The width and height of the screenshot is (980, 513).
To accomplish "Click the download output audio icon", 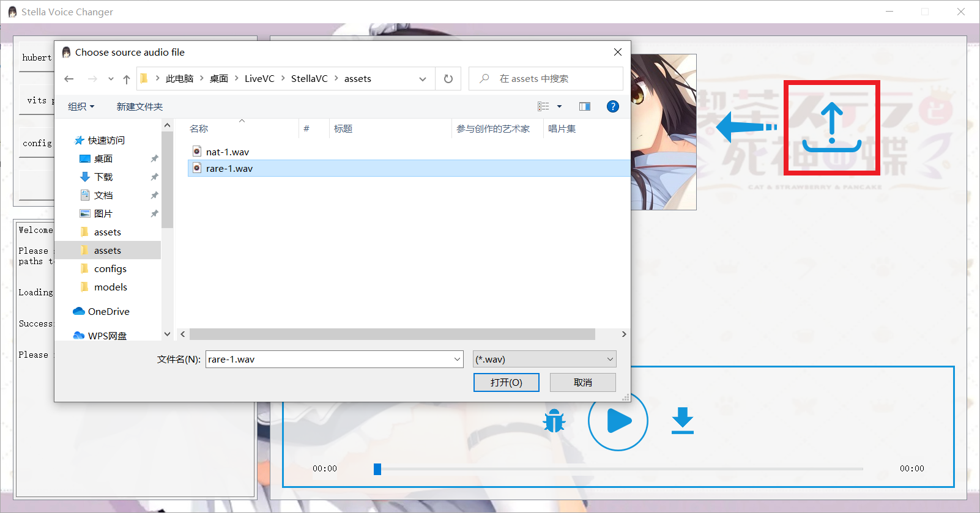I will pyautogui.click(x=683, y=421).
